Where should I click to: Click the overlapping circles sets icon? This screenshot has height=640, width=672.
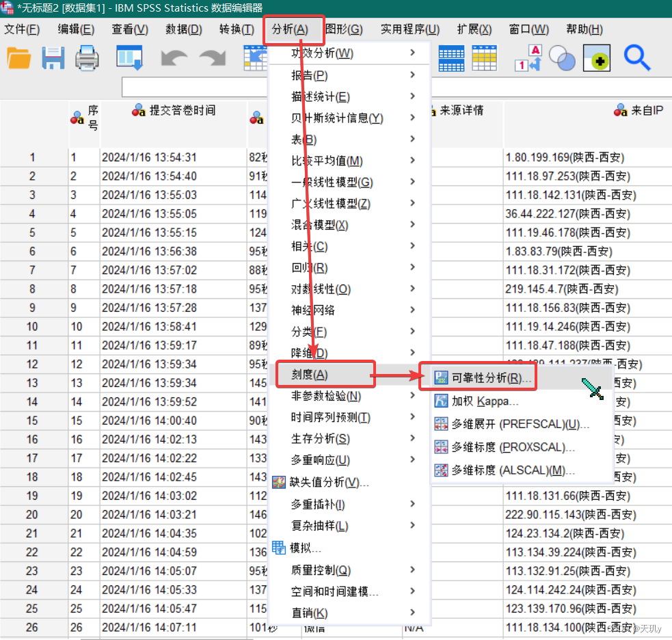point(562,58)
